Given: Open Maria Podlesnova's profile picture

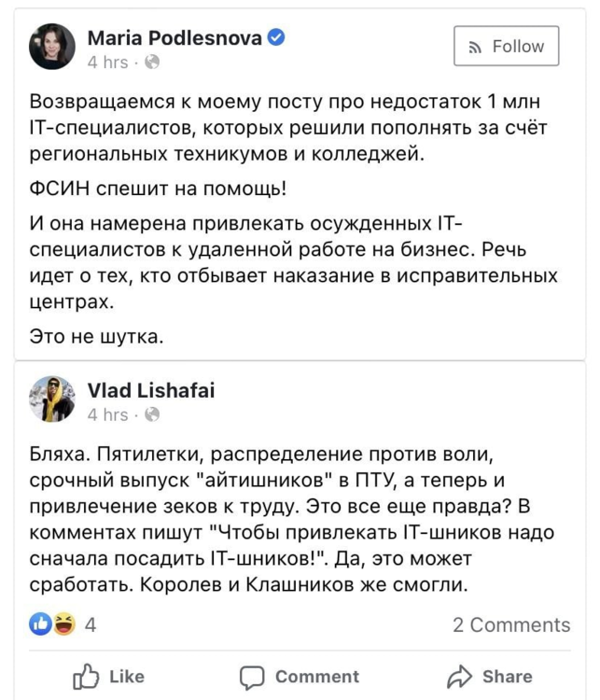Looking at the screenshot, I should 52,47.
